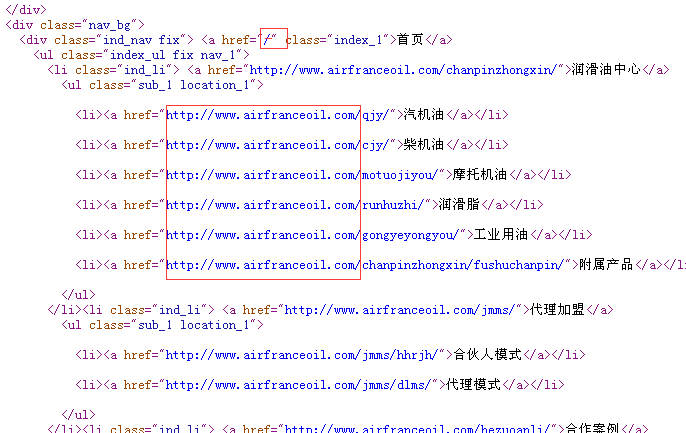Click the cjy/ link URL for 柴机油
Viewport: 686px width, 433px height.
pyautogui.click(x=277, y=145)
